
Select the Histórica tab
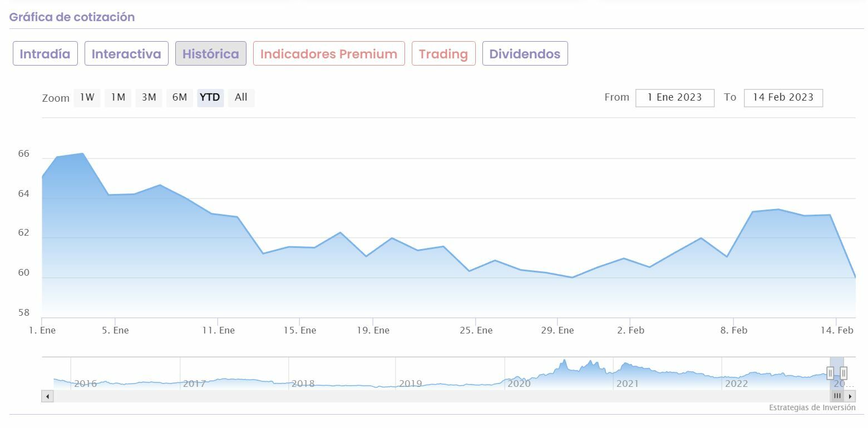pyautogui.click(x=210, y=54)
